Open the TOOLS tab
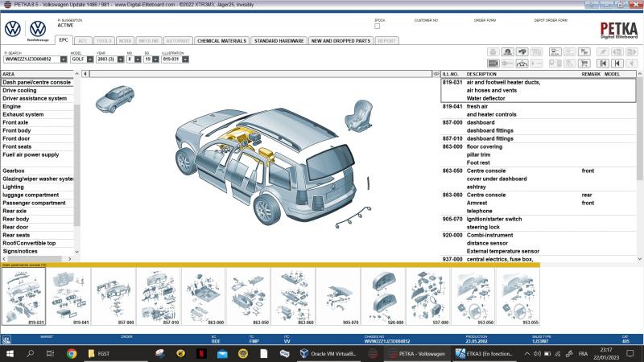644x362 pixels. (x=104, y=41)
